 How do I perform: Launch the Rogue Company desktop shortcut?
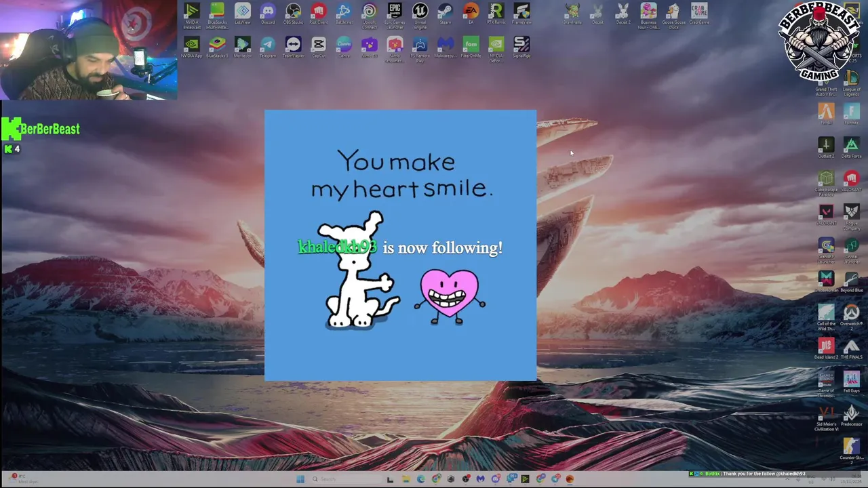852,216
